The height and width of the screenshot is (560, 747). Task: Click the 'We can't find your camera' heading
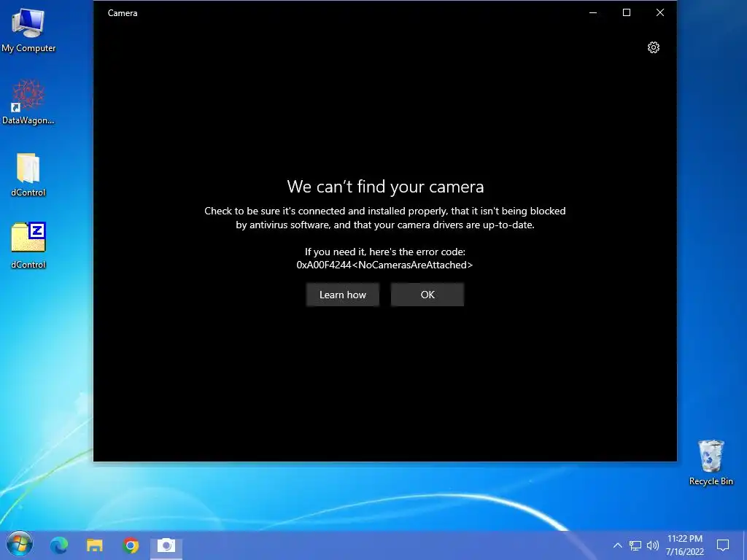click(x=385, y=187)
